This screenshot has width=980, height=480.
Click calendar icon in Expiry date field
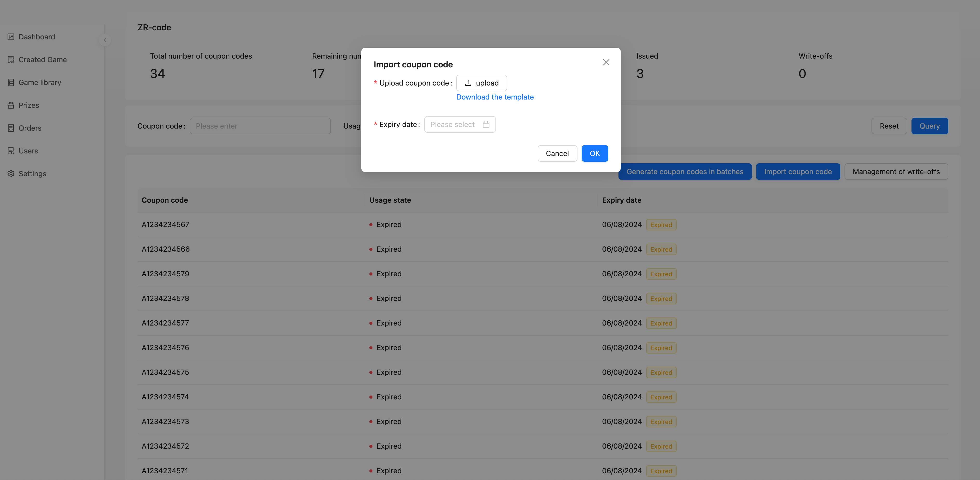point(486,125)
